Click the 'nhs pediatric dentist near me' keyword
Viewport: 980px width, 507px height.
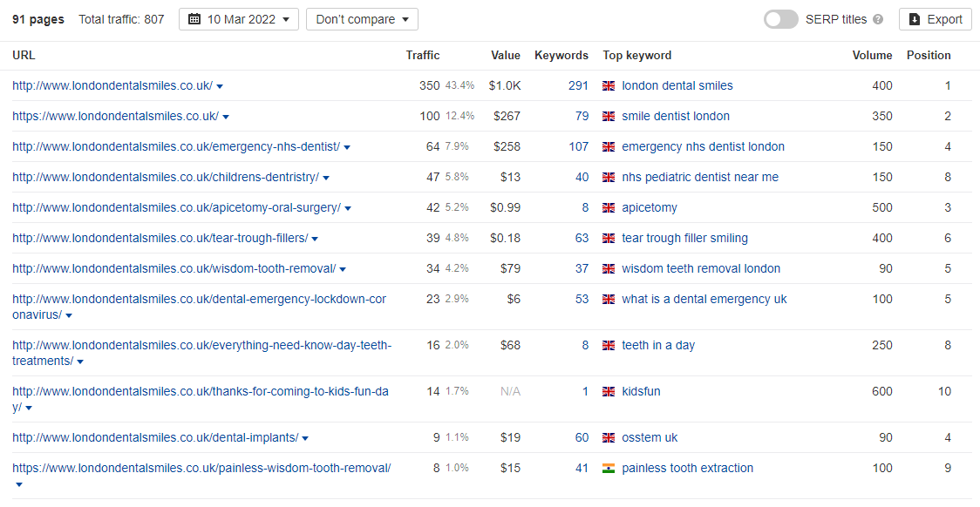(700, 178)
